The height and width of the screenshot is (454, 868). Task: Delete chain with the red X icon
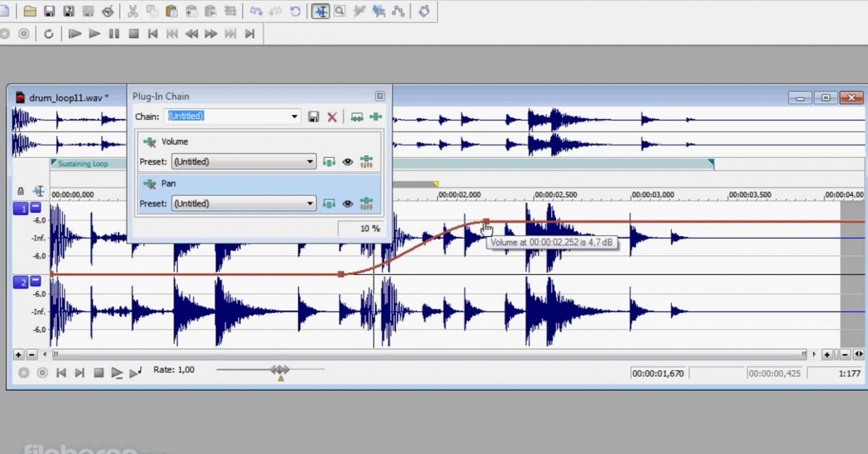[332, 116]
